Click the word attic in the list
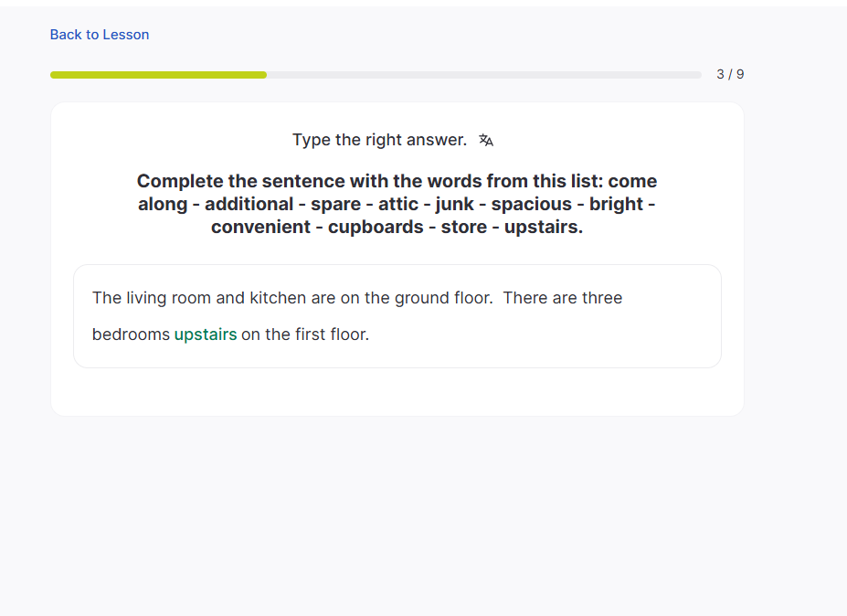 398,204
